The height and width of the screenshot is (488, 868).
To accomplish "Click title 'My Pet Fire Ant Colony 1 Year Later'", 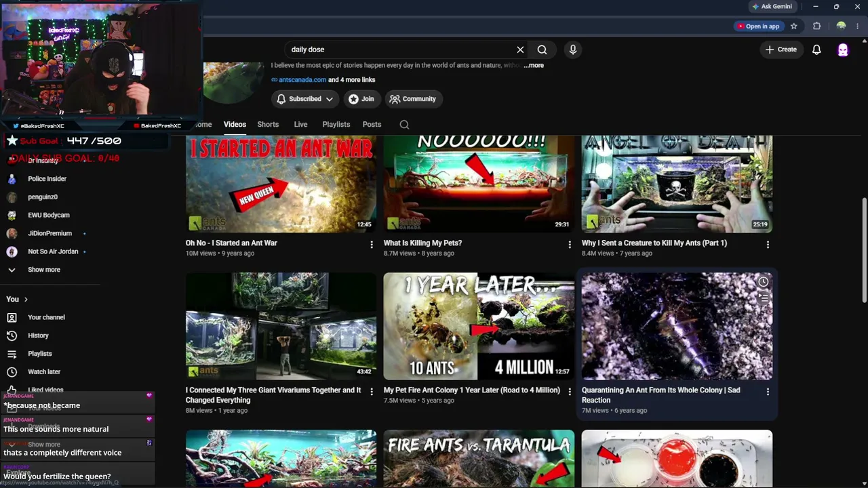I will (472, 390).
